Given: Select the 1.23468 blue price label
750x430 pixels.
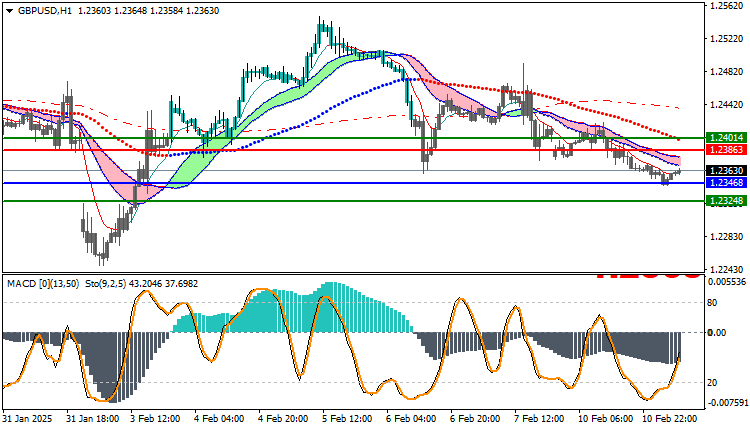Looking at the screenshot, I should pos(727,183).
